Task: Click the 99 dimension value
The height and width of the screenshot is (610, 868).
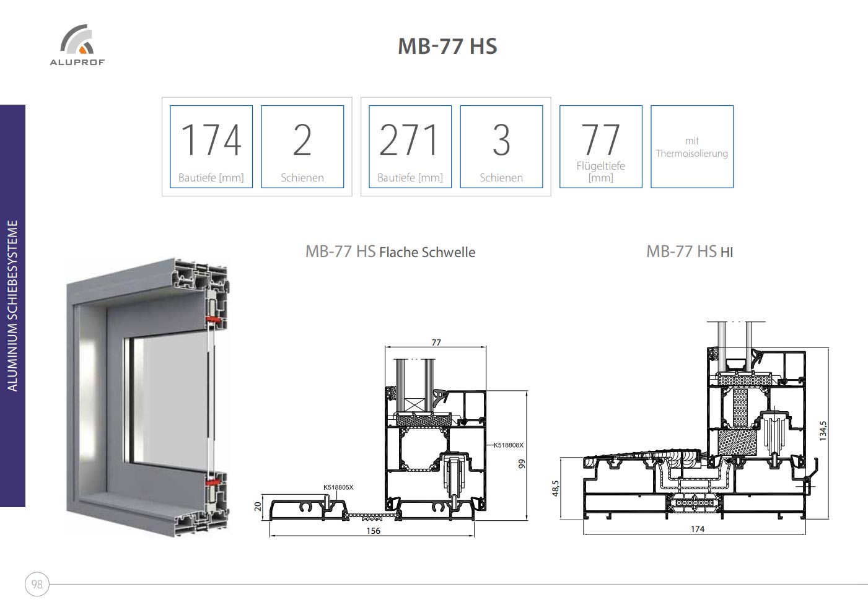Action: pyautogui.click(x=522, y=463)
